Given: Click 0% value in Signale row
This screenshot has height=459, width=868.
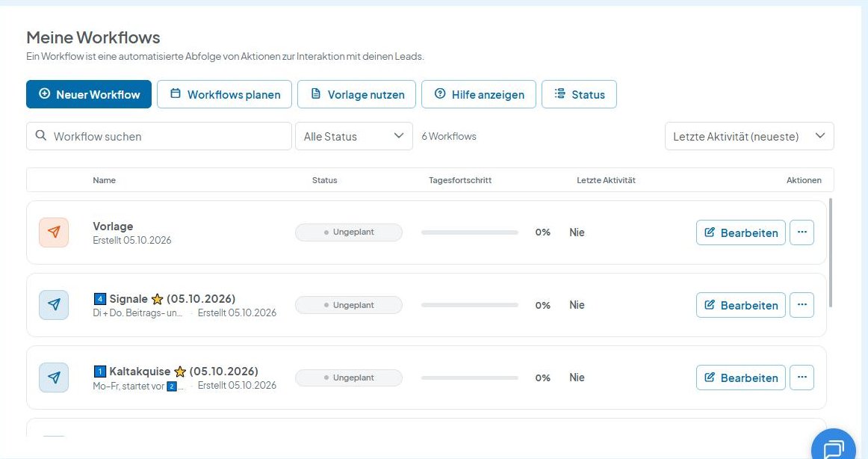Looking at the screenshot, I should coord(542,305).
